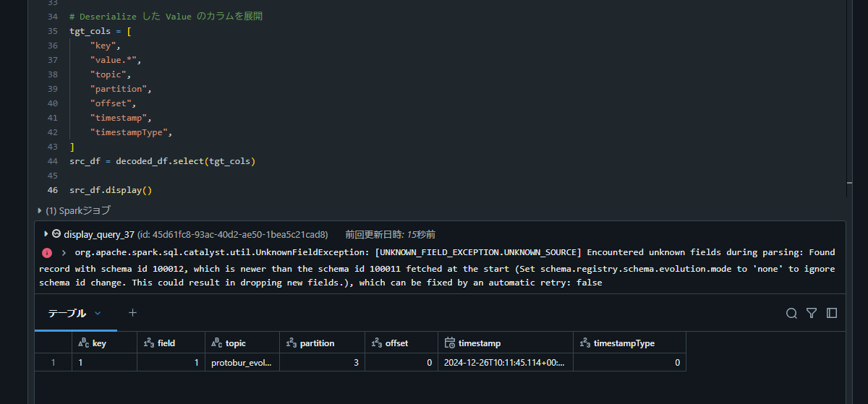Click the timestamp column header
Screen dimensions: 868x404
pos(506,343)
